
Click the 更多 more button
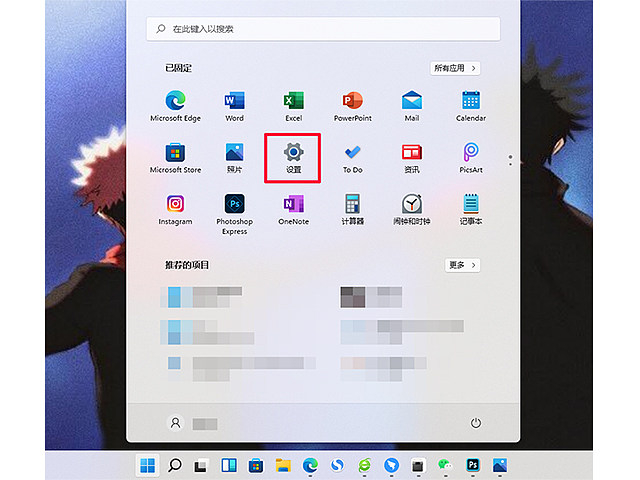(462, 265)
